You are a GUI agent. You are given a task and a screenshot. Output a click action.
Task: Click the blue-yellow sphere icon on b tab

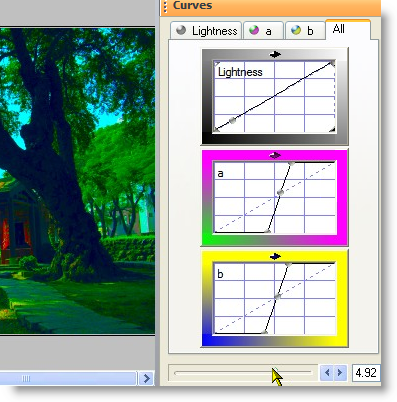[x=296, y=30]
